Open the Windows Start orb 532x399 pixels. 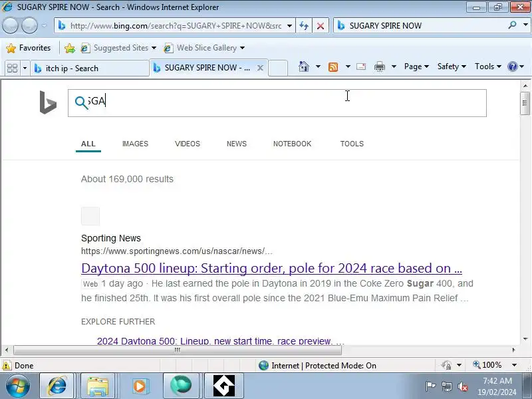tap(17, 386)
